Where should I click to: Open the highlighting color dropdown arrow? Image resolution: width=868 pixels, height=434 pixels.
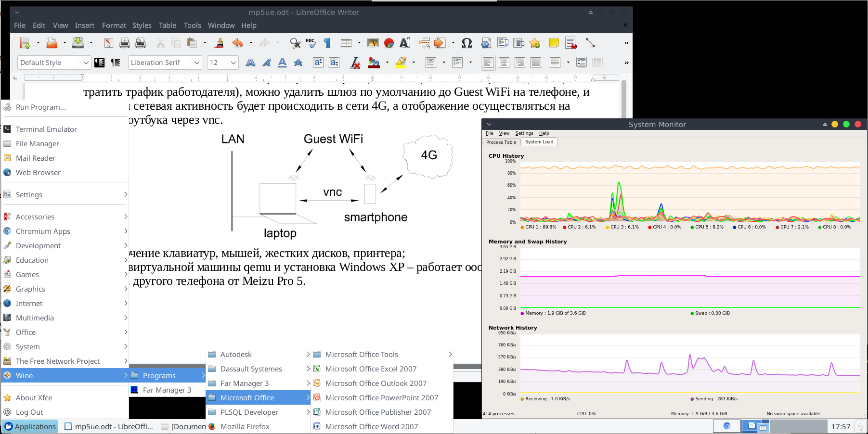pos(414,63)
